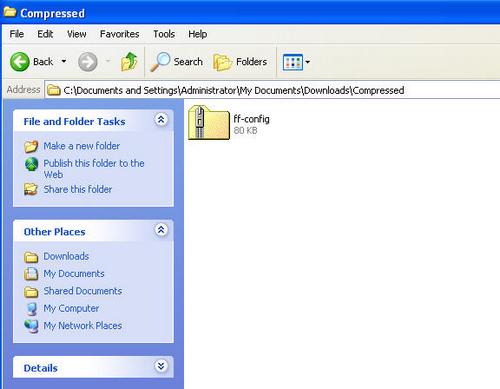Click the grayed Forward arrow icon

click(87, 62)
